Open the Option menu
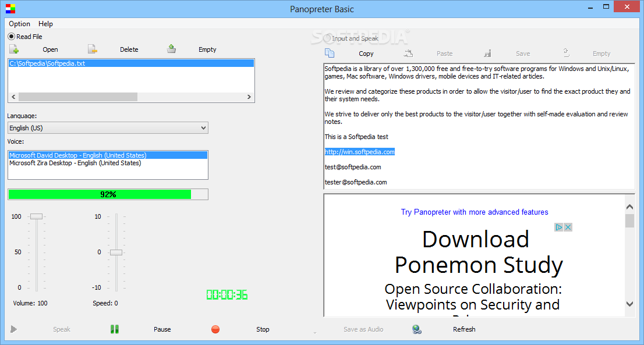This screenshot has height=345, width=644. pyautogui.click(x=19, y=24)
